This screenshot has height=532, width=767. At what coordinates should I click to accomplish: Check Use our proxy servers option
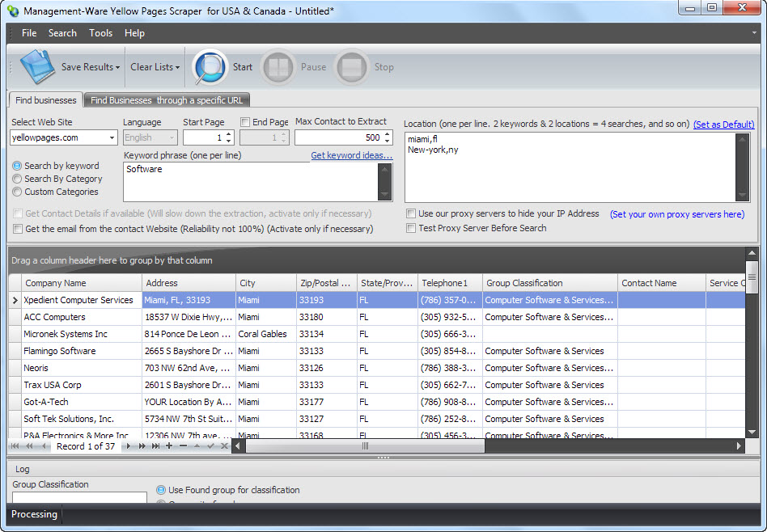pyautogui.click(x=412, y=214)
